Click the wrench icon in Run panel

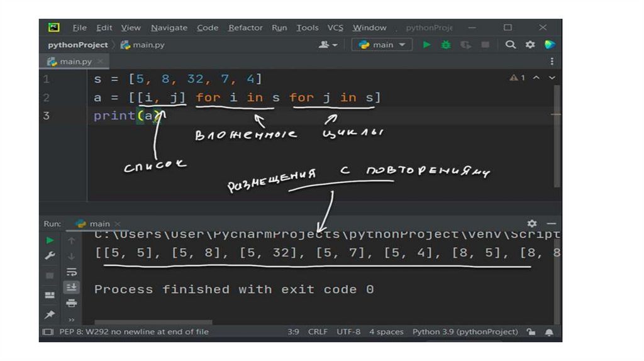coord(50,256)
